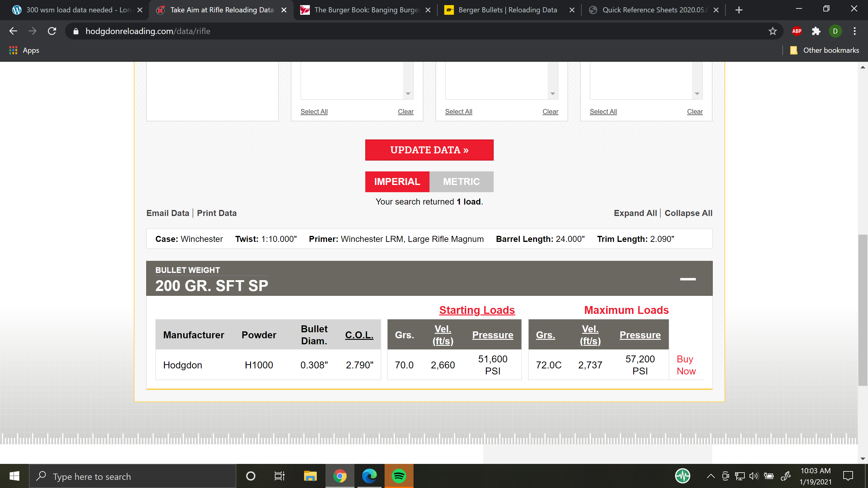Switch units to METRIC
Image resolution: width=868 pixels, height=488 pixels.
pos(461,182)
